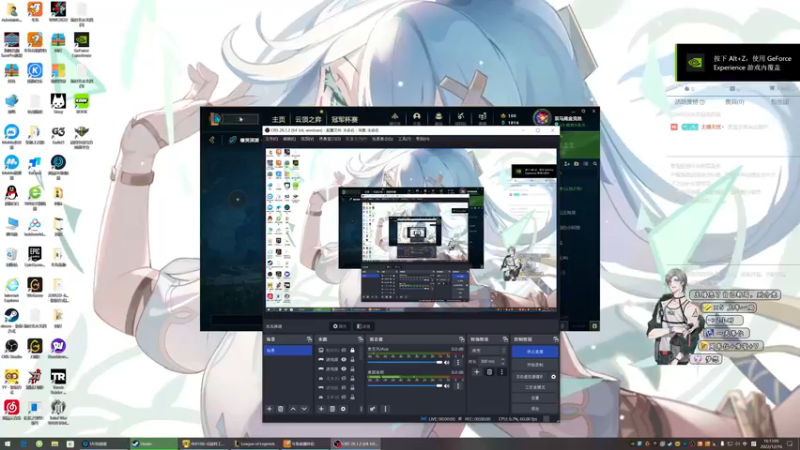Toggle lock on the second source row
The width and height of the screenshot is (800, 450).
point(352,359)
